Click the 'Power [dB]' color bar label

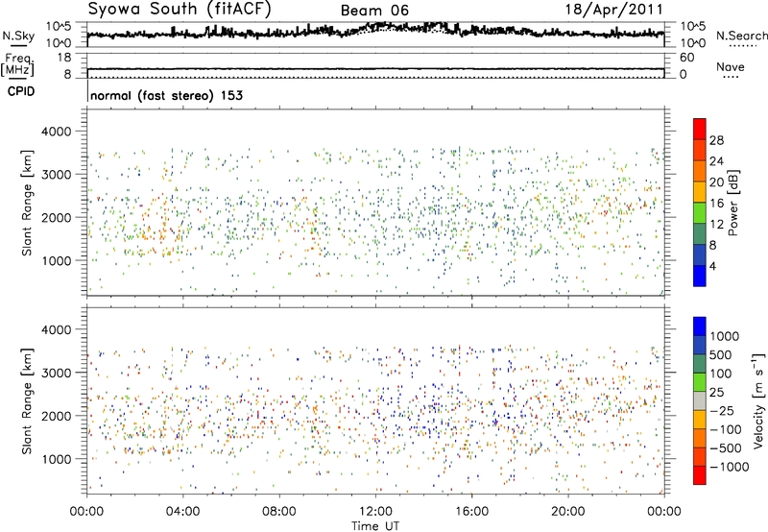coord(732,203)
